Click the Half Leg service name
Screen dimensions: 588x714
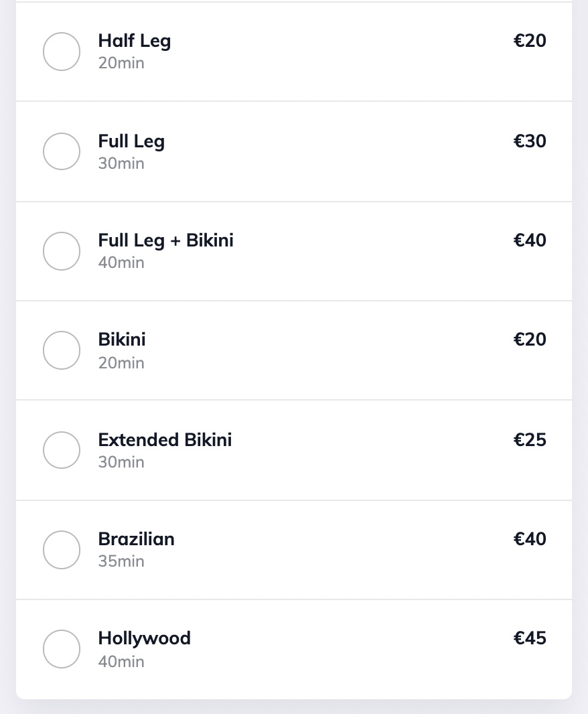point(135,41)
